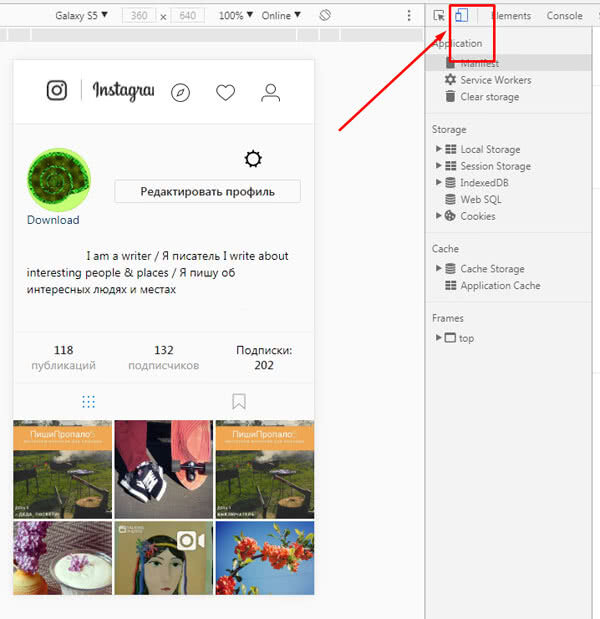Expand the top frame node
This screenshot has height=619, width=600.
coord(438,338)
